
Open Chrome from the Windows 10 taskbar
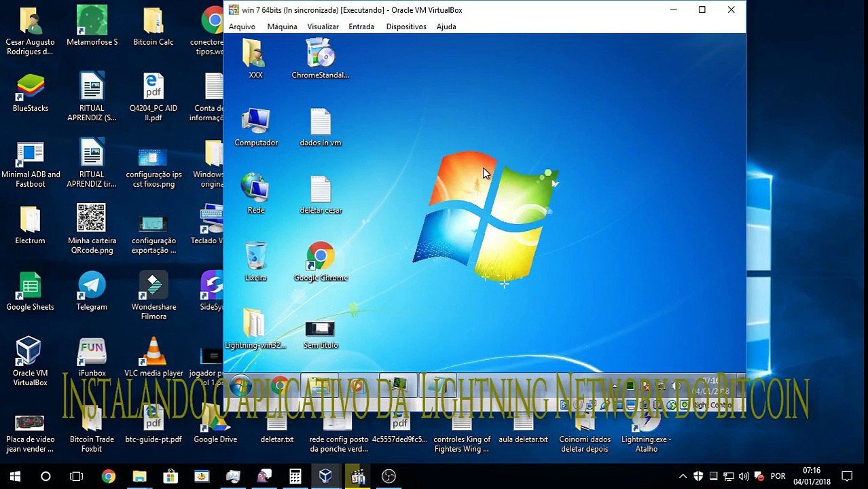click(108, 476)
